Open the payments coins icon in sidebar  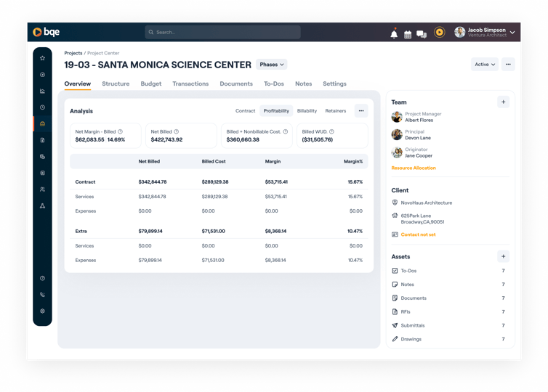[x=42, y=157]
